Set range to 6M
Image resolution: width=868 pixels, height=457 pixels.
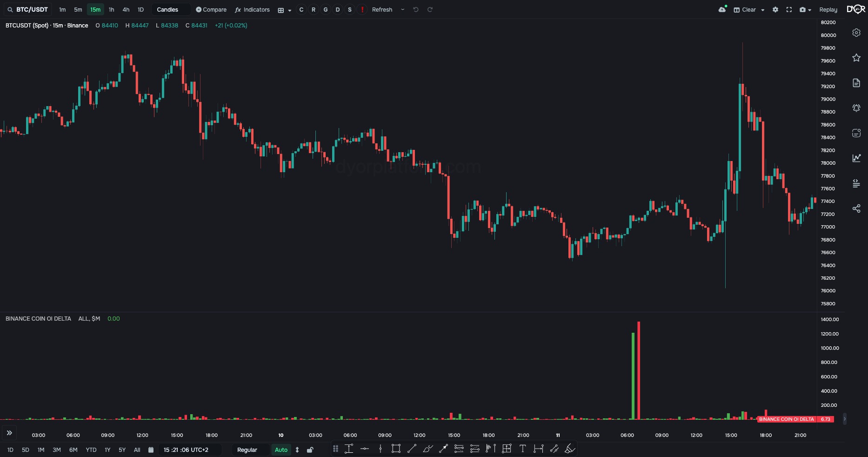click(x=73, y=450)
